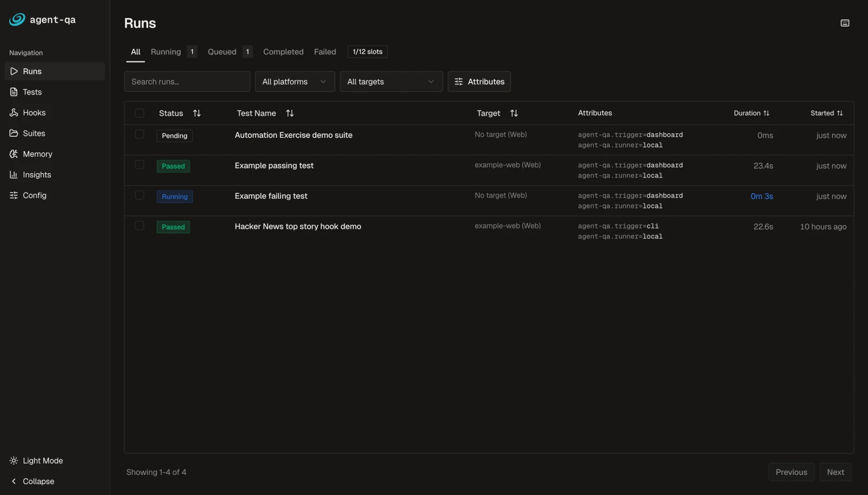Click the Next page button

click(835, 472)
